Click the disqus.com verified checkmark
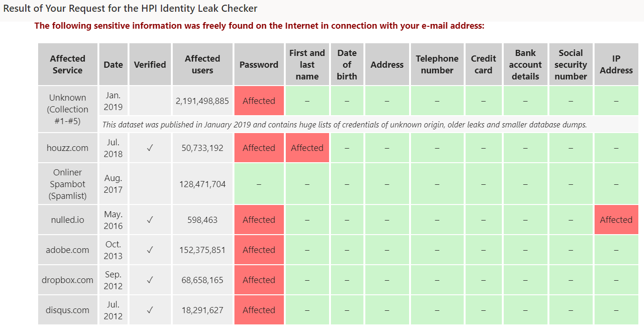 (x=150, y=310)
